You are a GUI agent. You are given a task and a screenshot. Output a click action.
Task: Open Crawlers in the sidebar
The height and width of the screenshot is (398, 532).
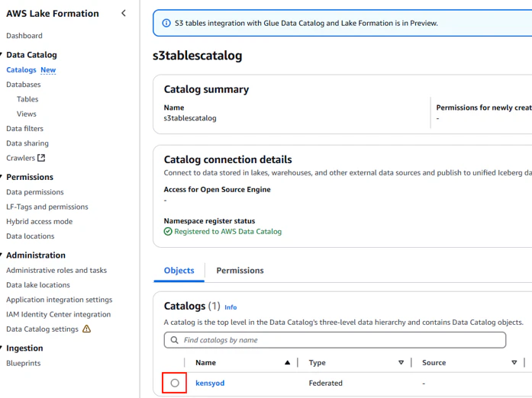click(x=21, y=158)
